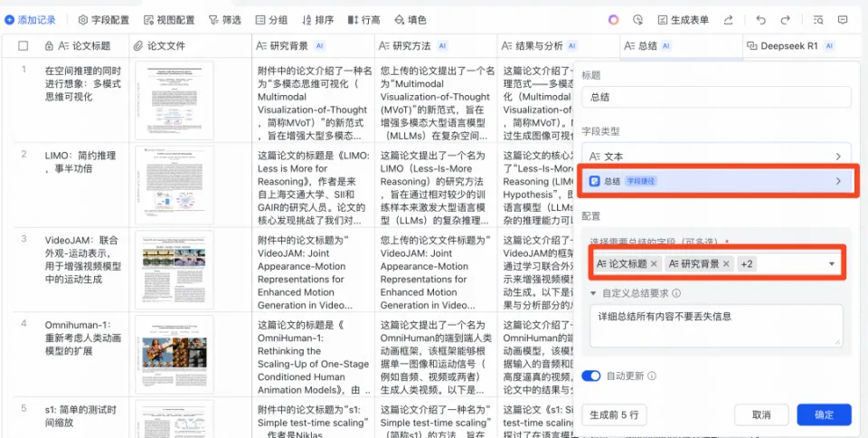
Task: Select the 研究方法 column header
Action: pos(436,46)
